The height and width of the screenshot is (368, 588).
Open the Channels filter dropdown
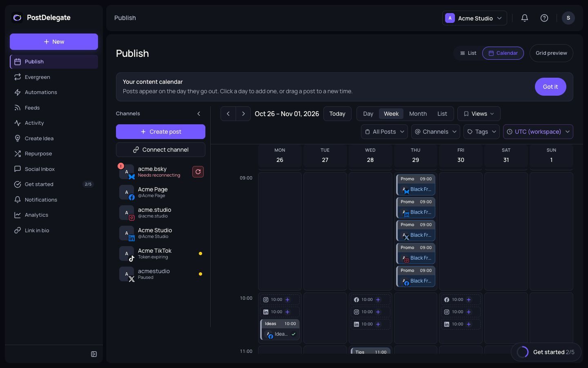[x=436, y=132]
